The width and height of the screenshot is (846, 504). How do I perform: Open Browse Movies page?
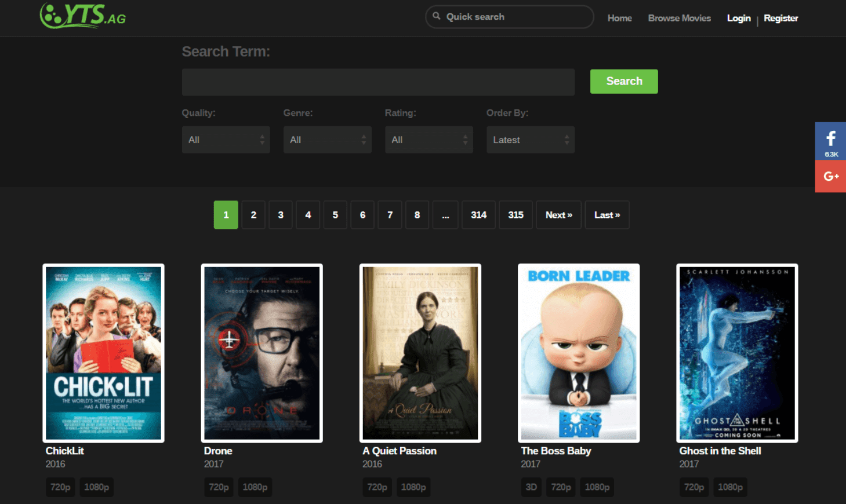[x=679, y=18]
